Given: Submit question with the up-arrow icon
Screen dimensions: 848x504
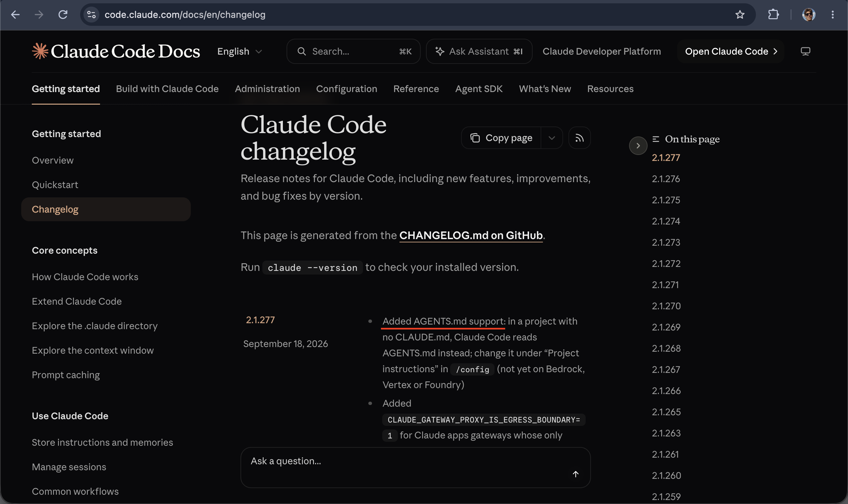Looking at the screenshot, I should [x=575, y=474].
